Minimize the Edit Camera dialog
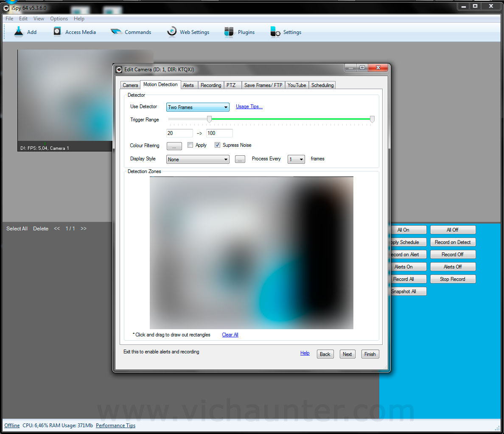 [351, 67]
